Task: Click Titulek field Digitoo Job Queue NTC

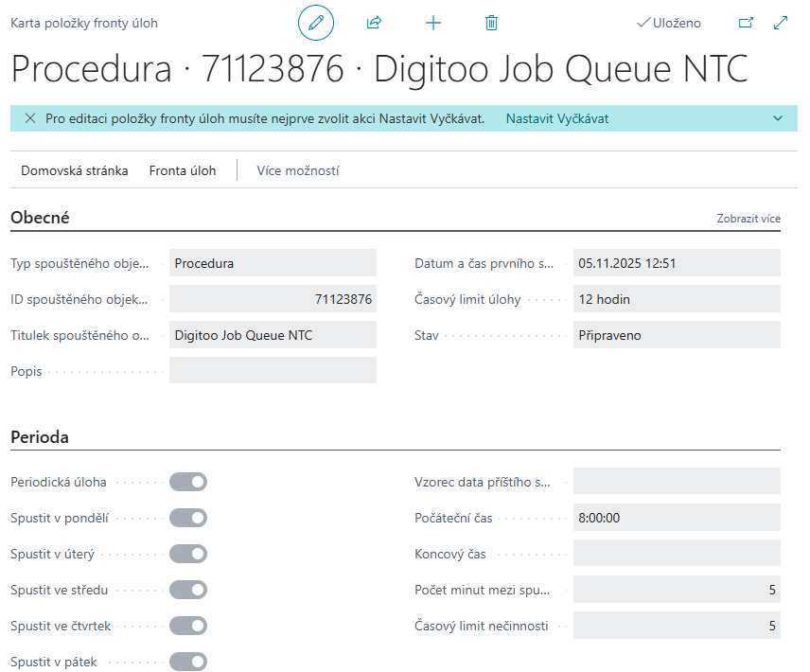Action: coord(273,335)
